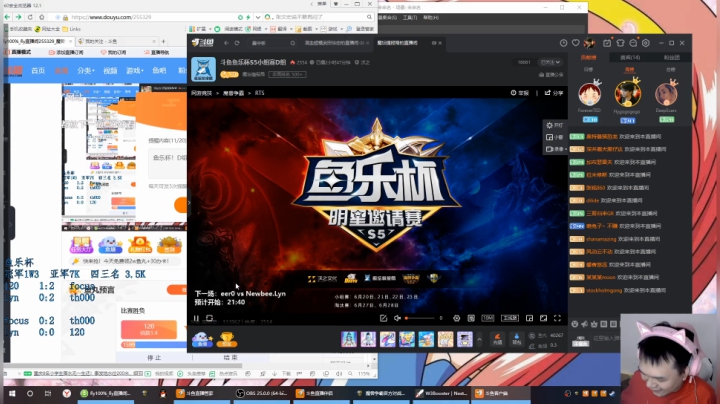Screen dimensions: 720x404
Task: Open the trophy activity icon below the video
Action: pyautogui.click(x=227, y=339)
